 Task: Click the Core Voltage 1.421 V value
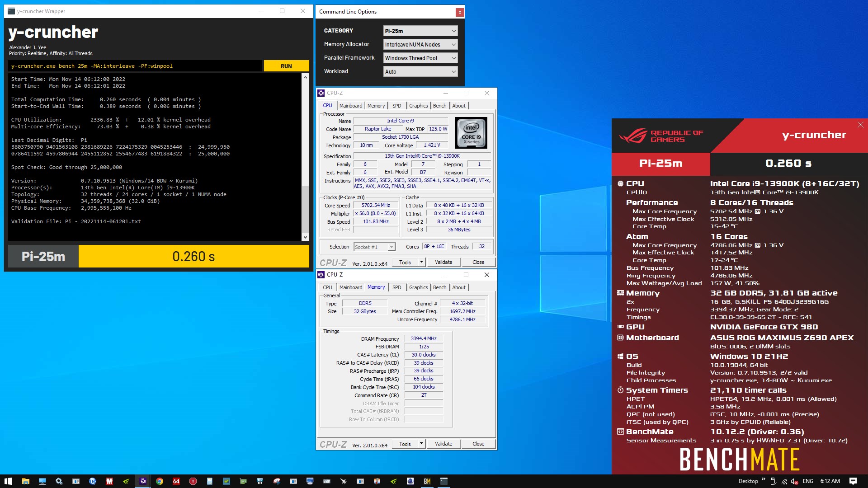432,145
